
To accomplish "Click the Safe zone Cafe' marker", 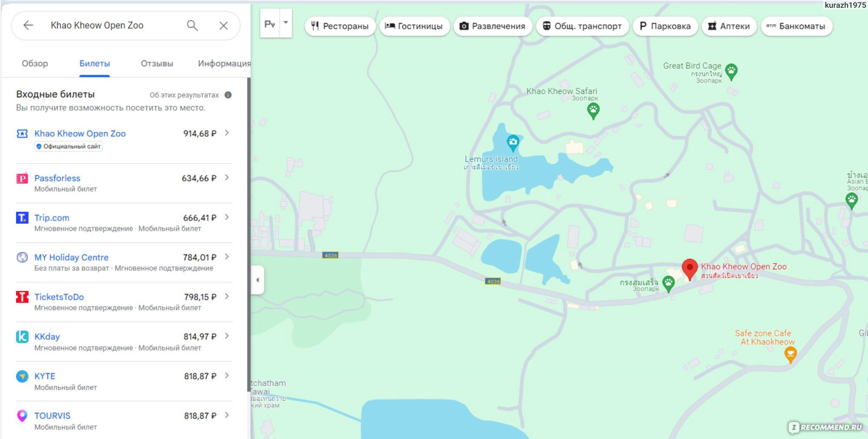I will pyautogui.click(x=791, y=355).
